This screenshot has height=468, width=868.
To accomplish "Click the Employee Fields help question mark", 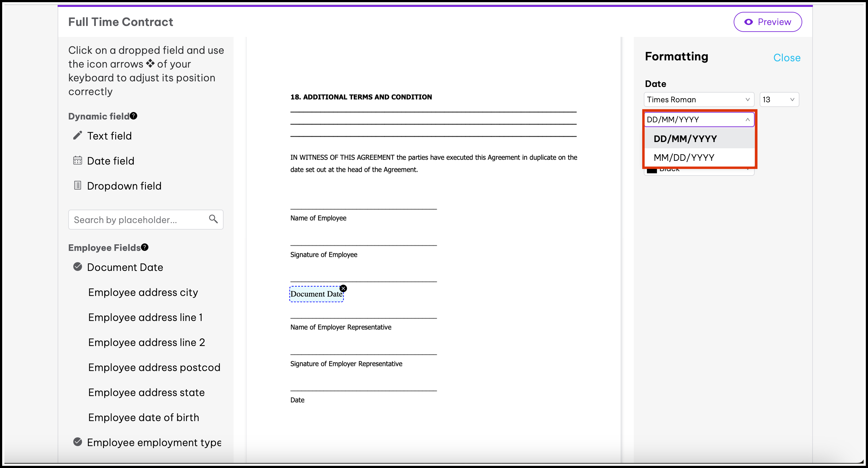I will [145, 247].
